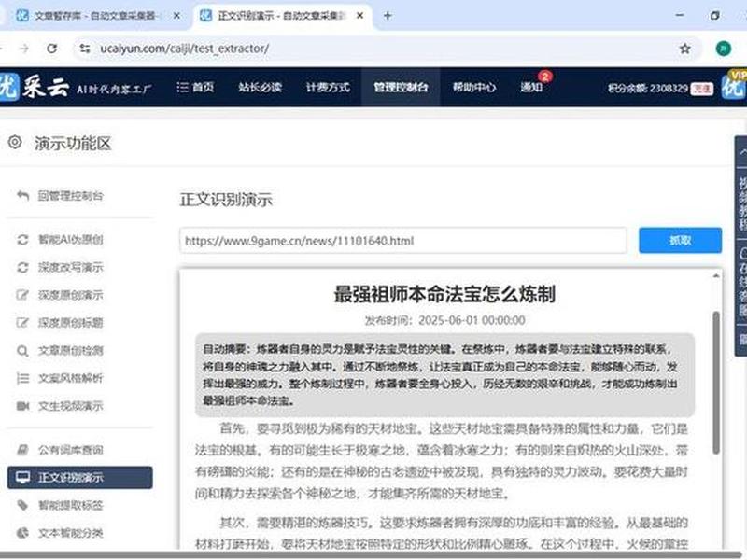Open 文章原创检测 sidebar item

(x=71, y=351)
